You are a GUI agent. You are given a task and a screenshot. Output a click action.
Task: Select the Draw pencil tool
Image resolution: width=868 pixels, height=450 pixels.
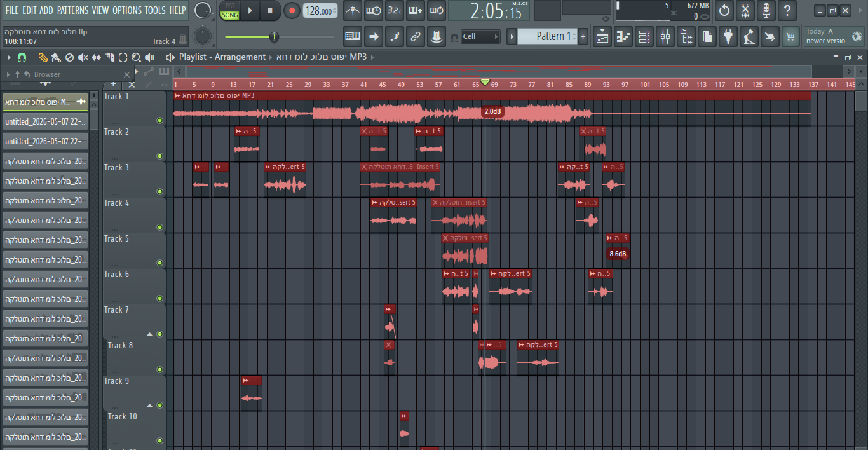click(x=43, y=57)
